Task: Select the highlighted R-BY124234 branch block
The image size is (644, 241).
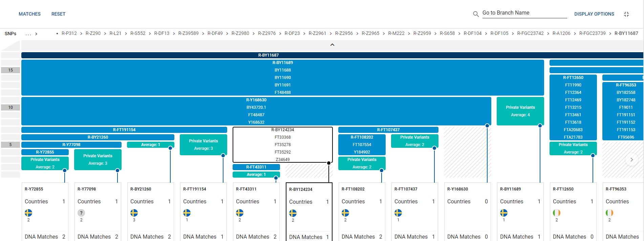Action: click(x=283, y=145)
